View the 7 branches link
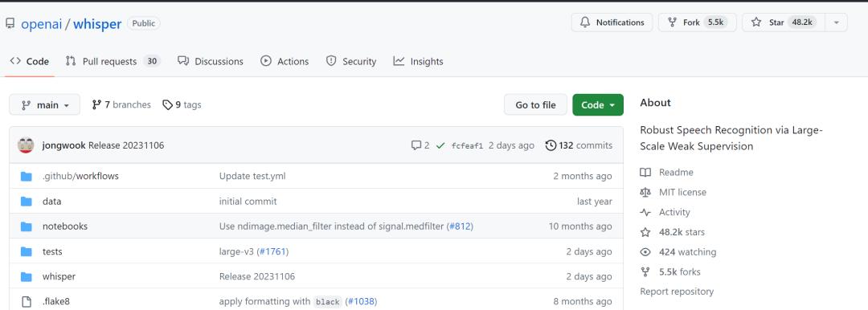 [x=121, y=104]
